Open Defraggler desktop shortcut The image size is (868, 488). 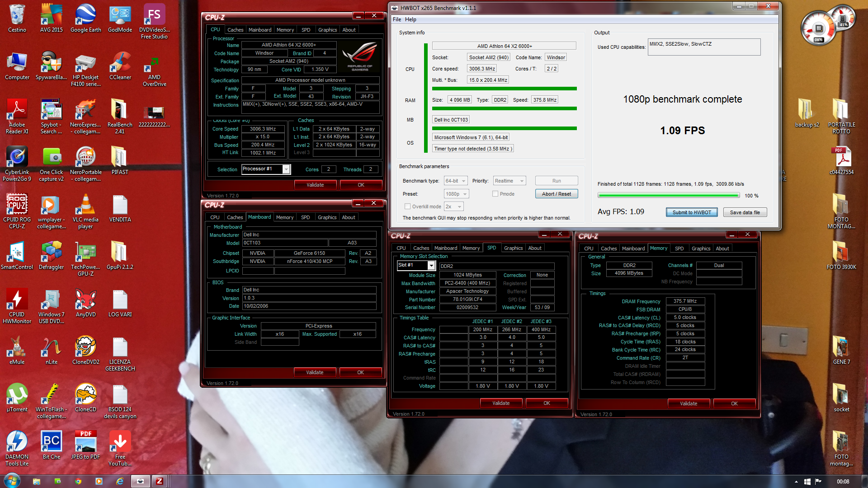(x=52, y=256)
